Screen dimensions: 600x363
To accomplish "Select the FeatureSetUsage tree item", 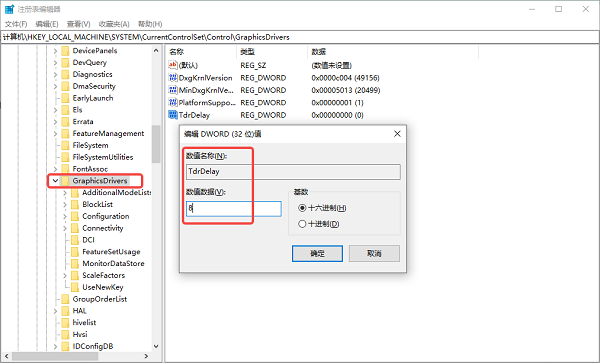I will (x=111, y=252).
